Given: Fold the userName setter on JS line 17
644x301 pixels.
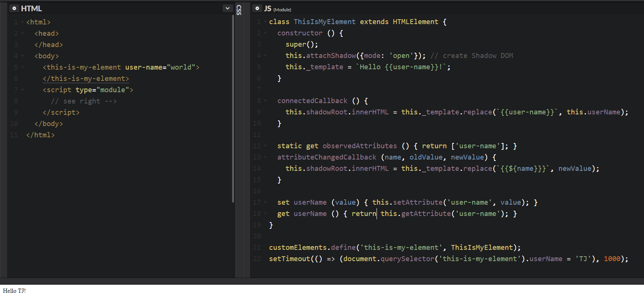Looking at the screenshot, I should (266, 202).
